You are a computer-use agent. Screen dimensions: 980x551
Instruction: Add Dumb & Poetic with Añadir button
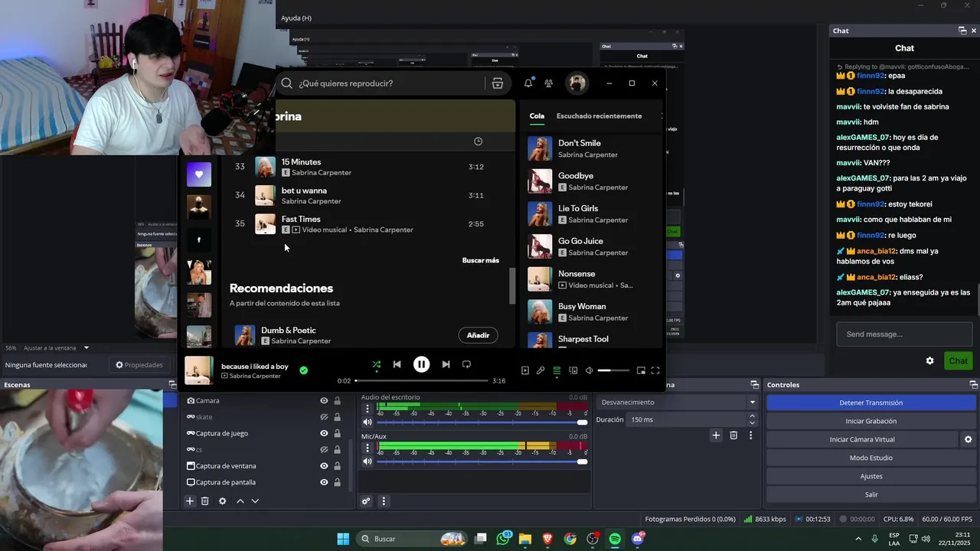478,335
